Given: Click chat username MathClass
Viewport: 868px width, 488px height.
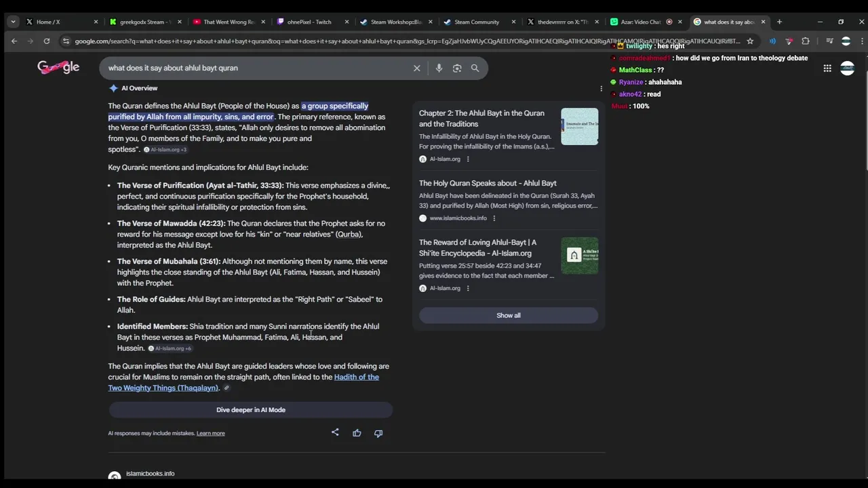Looking at the screenshot, I should (x=635, y=70).
